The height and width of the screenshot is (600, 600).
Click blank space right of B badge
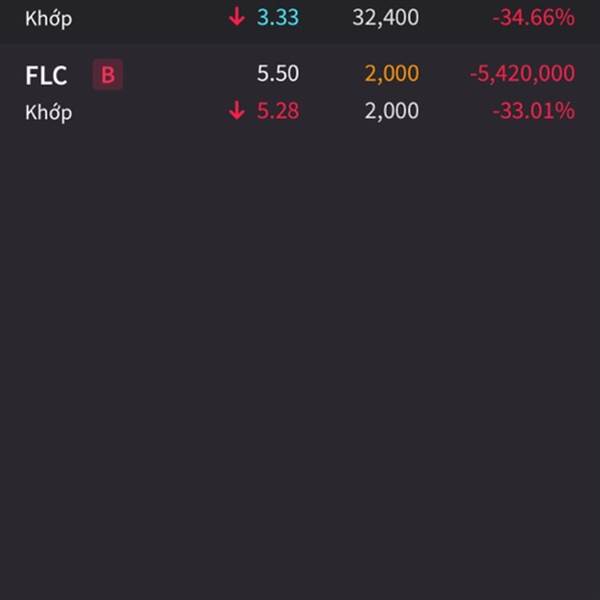tap(184, 75)
